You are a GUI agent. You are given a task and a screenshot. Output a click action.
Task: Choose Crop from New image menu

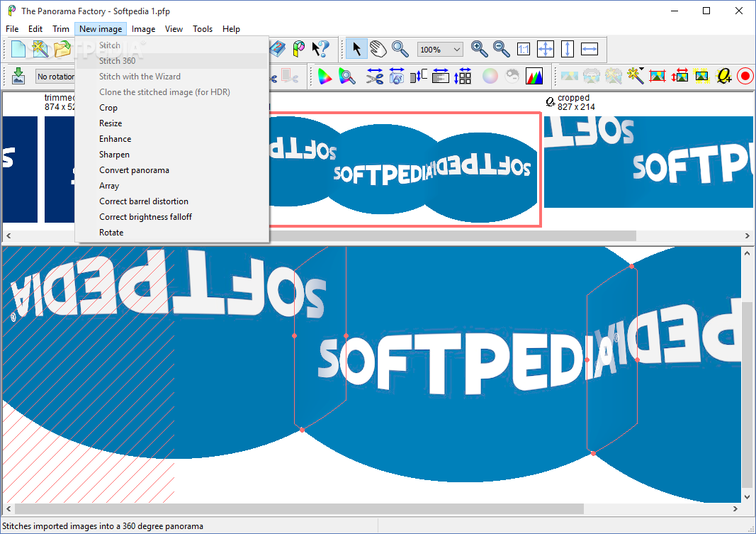(171, 108)
